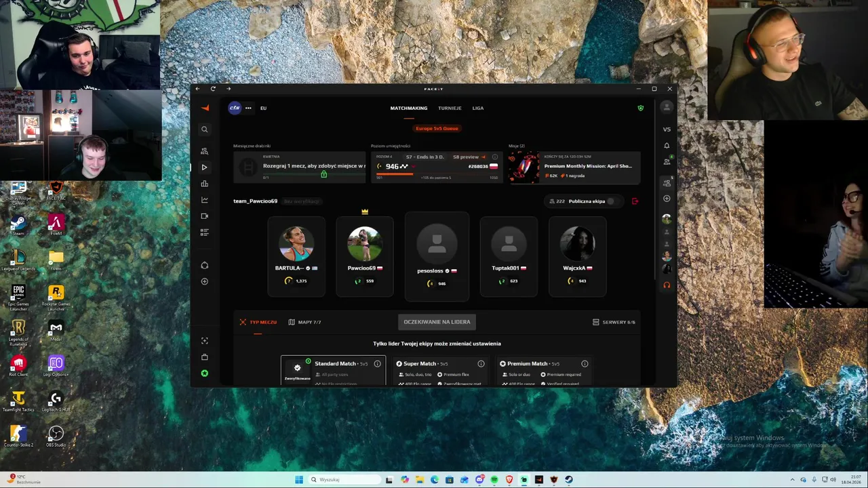Open the EU region selector
The height and width of the screenshot is (488, 868).
click(x=263, y=108)
